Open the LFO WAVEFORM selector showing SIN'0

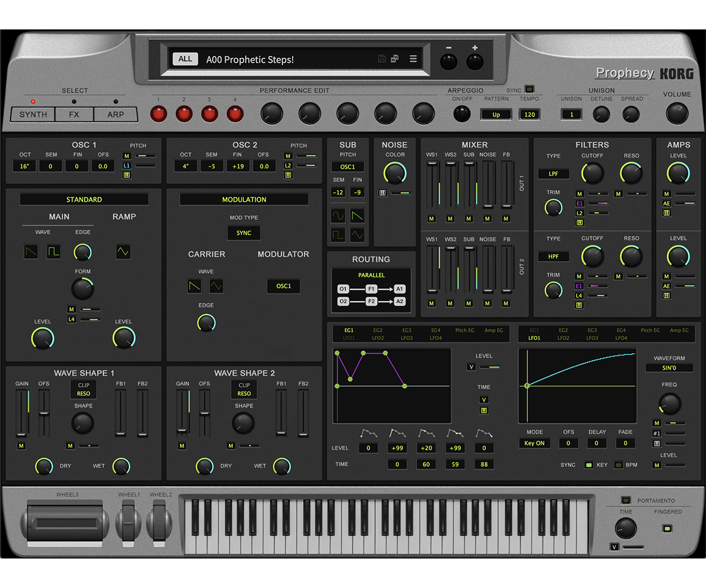[669, 368]
